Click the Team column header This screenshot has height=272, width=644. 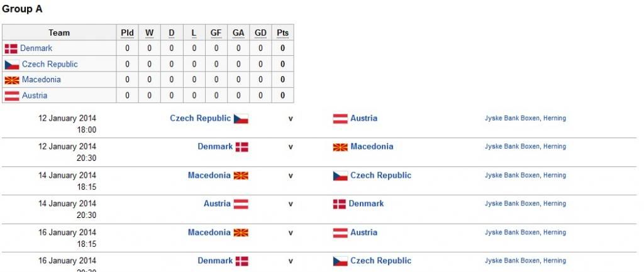[x=59, y=33]
